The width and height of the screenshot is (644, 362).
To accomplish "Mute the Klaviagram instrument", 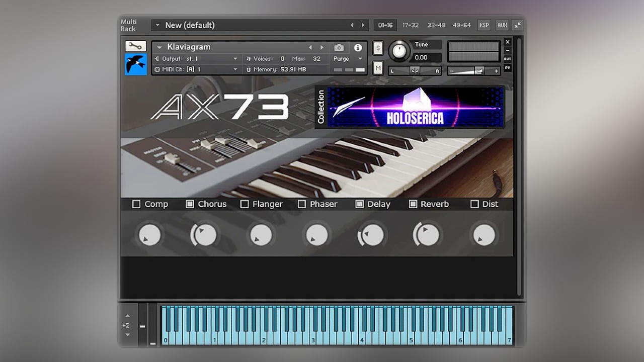I will pos(378,68).
